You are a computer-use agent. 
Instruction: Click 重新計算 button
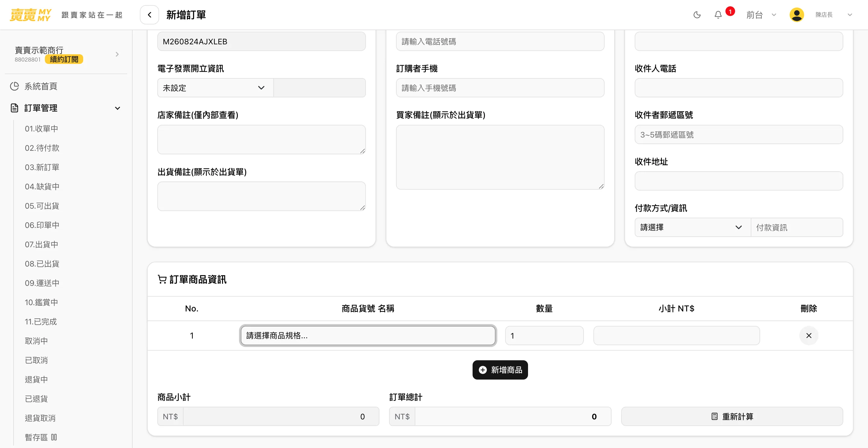(x=732, y=416)
